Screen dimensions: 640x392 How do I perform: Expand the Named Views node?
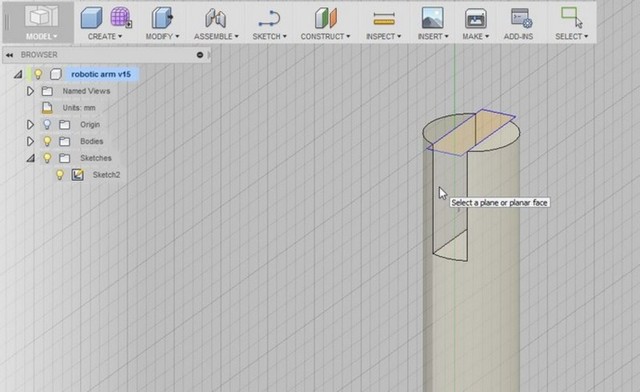point(30,91)
